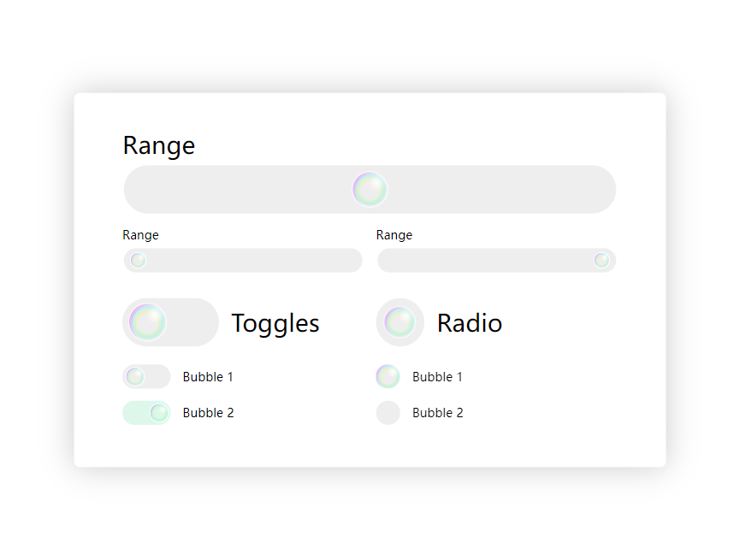Click the large "Range" heading text
This screenshot has height=560, width=740.
[159, 145]
